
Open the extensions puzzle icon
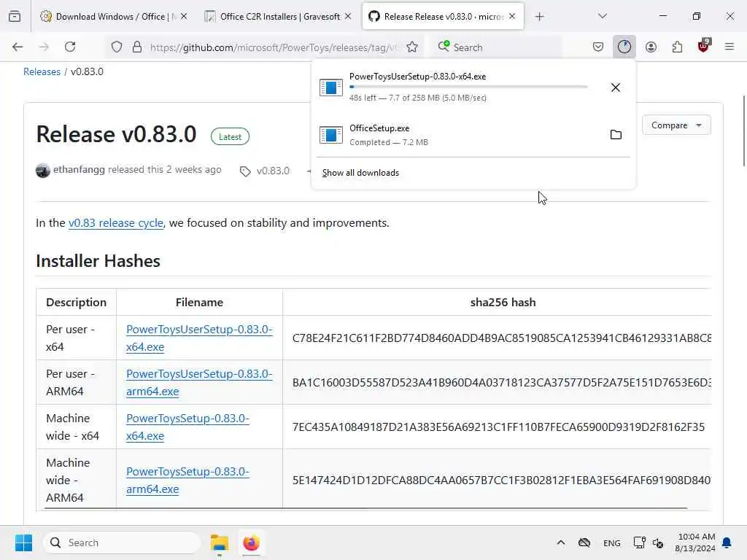click(x=677, y=47)
